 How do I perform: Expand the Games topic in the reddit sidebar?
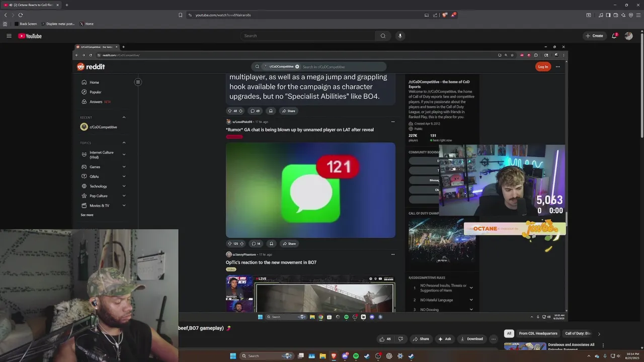click(124, 167)
